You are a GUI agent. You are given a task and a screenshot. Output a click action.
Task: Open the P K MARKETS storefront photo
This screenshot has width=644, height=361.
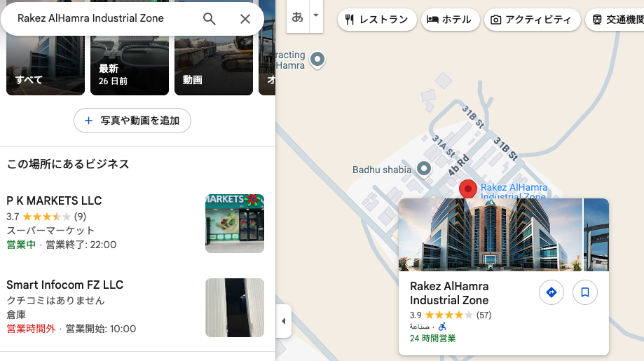235,224
